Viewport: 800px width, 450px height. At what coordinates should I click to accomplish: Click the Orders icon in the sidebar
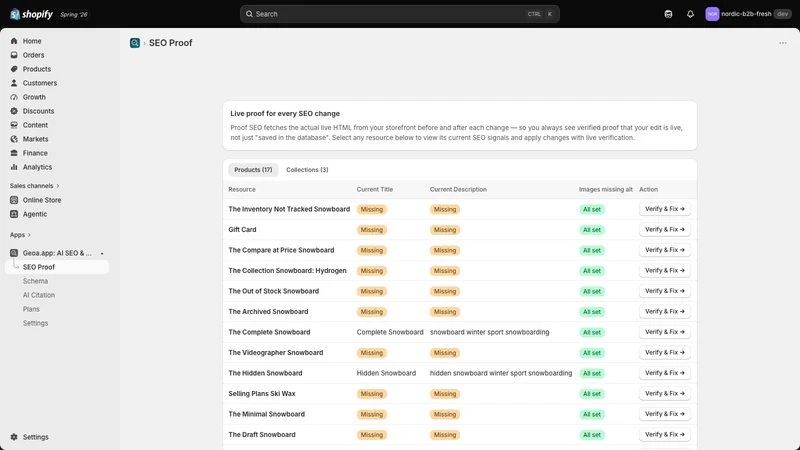pos(14,55)
